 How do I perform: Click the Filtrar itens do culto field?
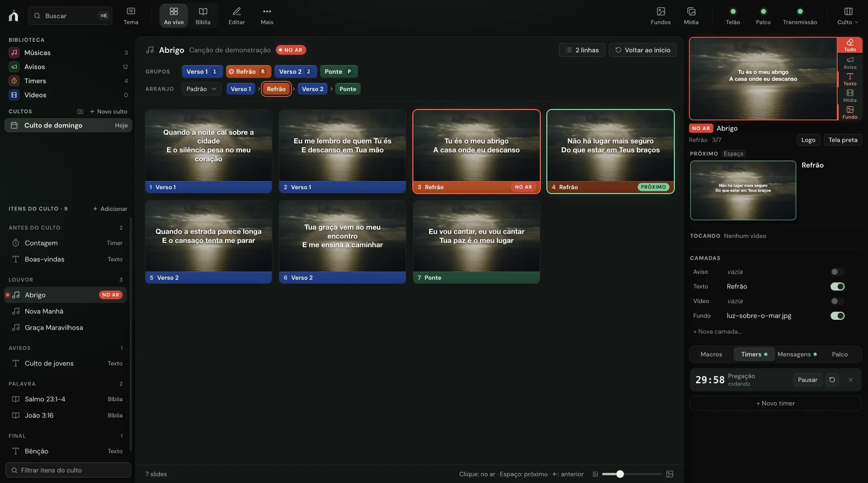[68, 470]
